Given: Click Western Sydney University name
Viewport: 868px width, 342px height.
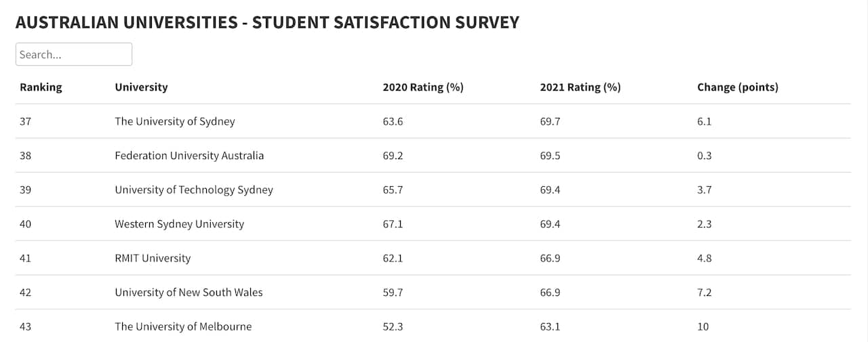Looking at the screenshot, I should tap(179, 224).
